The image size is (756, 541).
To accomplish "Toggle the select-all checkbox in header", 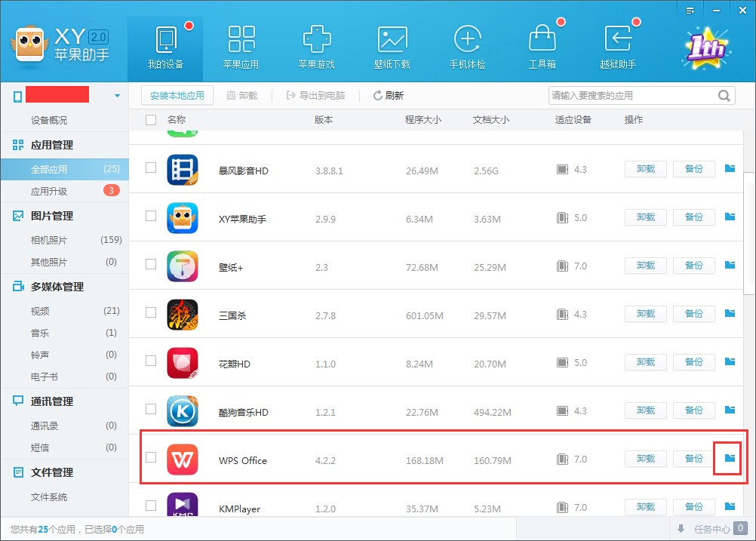I will click(151, 119).
